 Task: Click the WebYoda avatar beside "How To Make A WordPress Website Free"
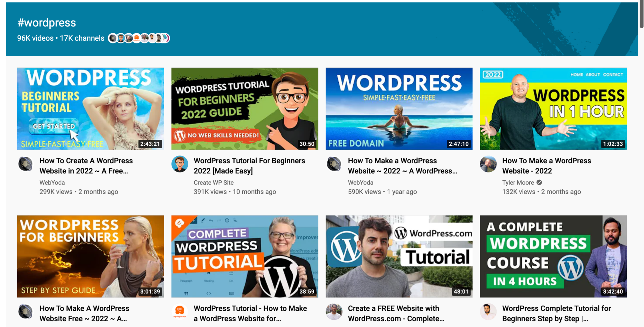pos(25,312)
